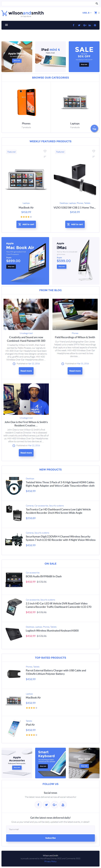The width and height of the screenshot is (101, 868).
Task: Click the YouTube icon under Social news
Action: (63, 805)
